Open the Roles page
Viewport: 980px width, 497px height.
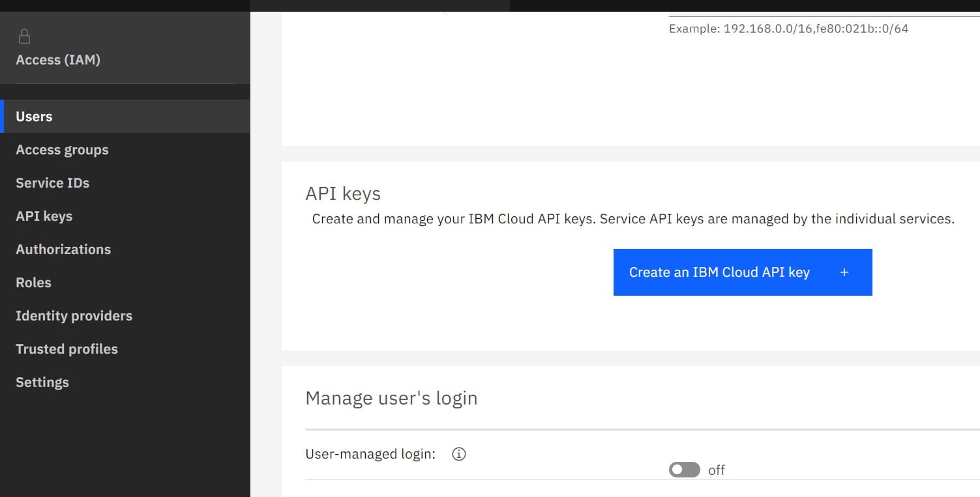(125, 283)
